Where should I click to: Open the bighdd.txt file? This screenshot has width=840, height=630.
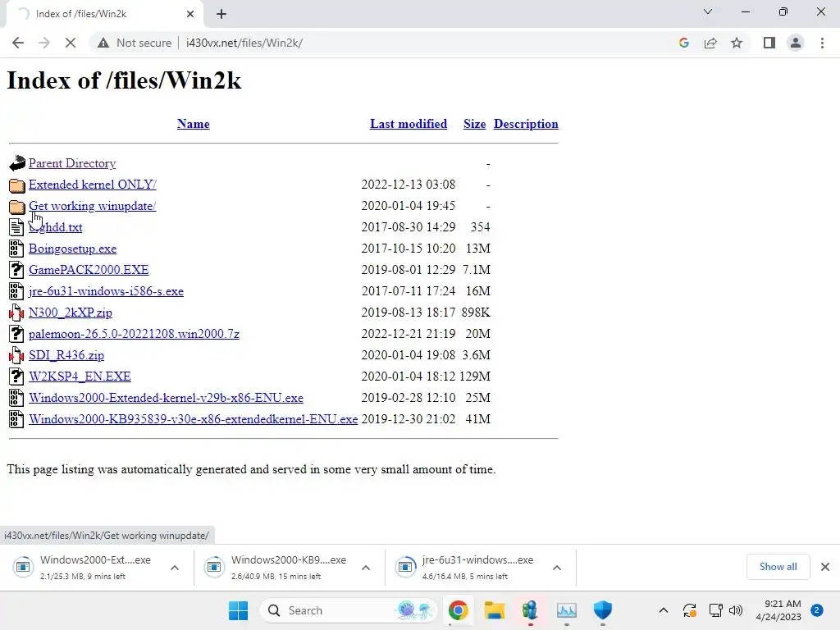coord(56,228)
